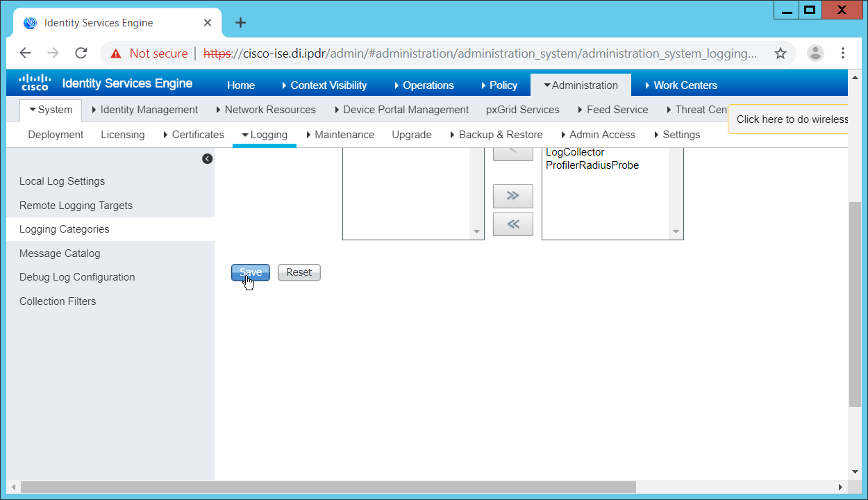The image size is (868, 500).
Task: Collapse the left sidebar panel arrow
Action: pos(207,159)
